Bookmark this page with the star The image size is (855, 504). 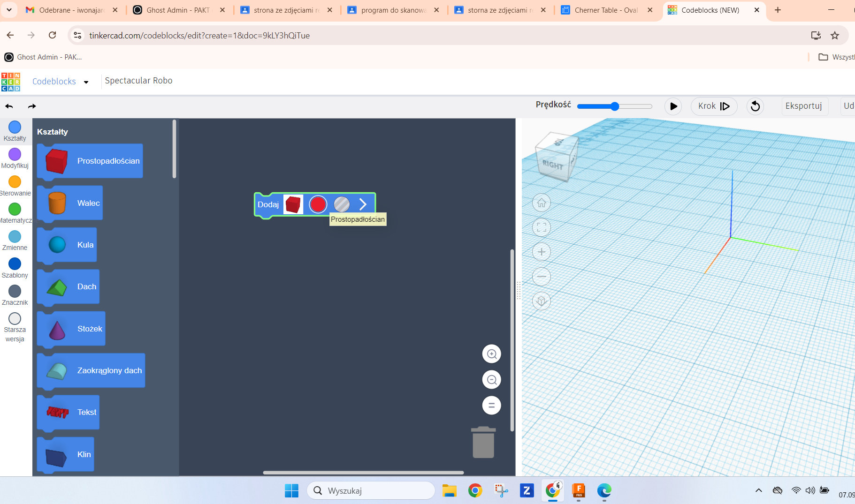(x=835, y=35)
